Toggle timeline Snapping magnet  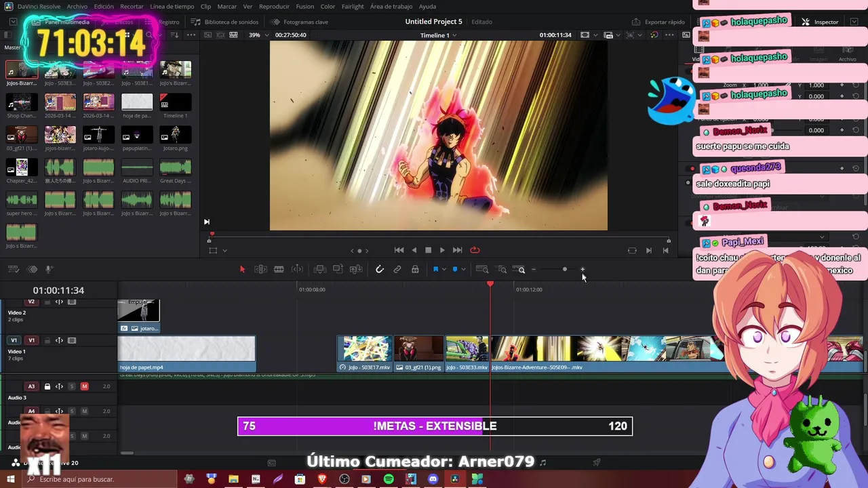380,269
